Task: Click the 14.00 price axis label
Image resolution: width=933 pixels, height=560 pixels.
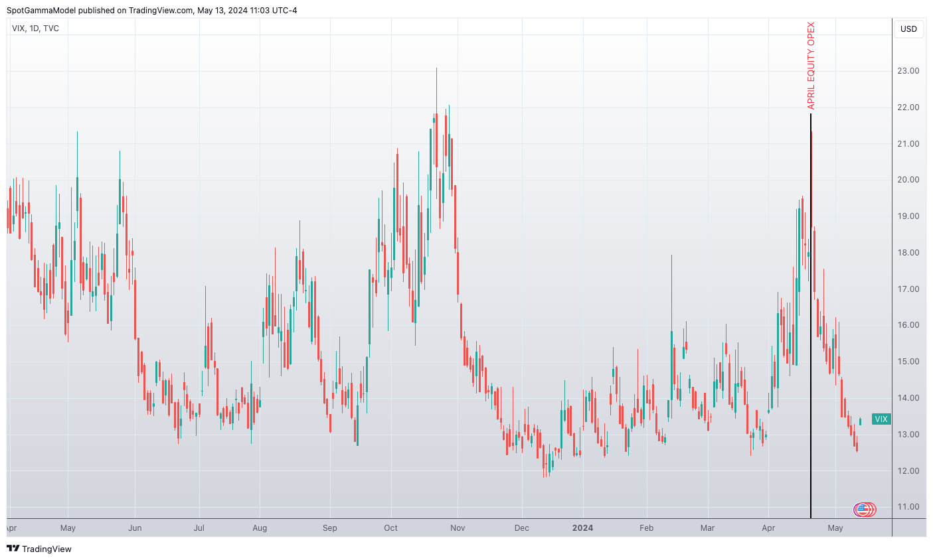Action: click(x=908, y=398)
